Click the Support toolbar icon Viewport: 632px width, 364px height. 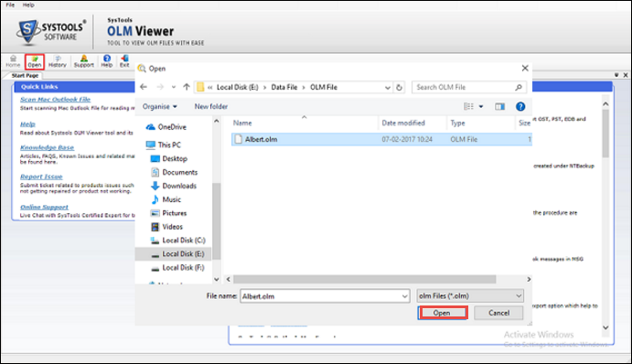coord(84,61)
